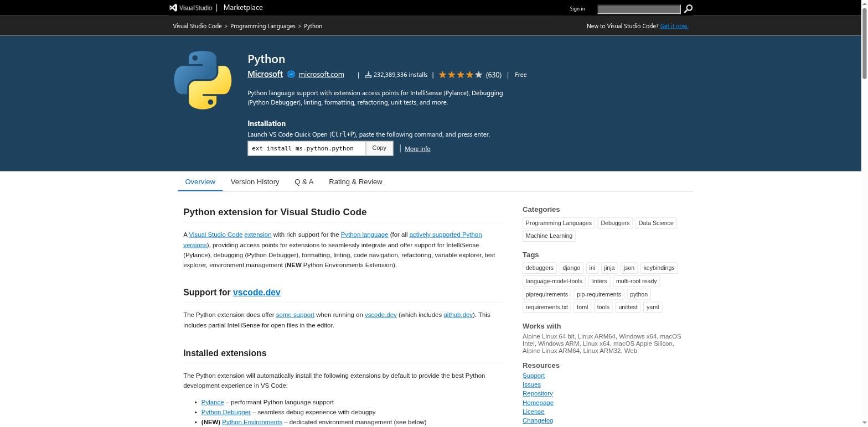
Task: Select the Programming Languages category
Action: coord(559,223)
